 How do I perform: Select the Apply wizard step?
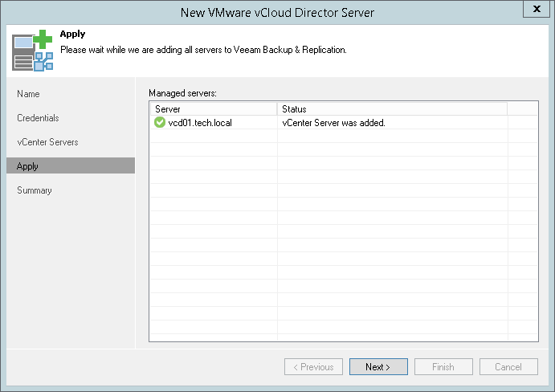coord(27,166)
